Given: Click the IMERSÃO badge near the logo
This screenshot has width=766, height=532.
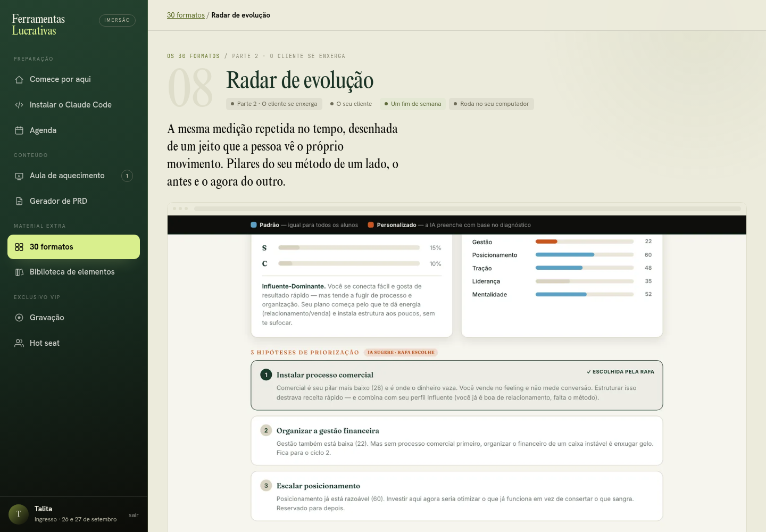Looking at the screenshot, I should 117,20.
